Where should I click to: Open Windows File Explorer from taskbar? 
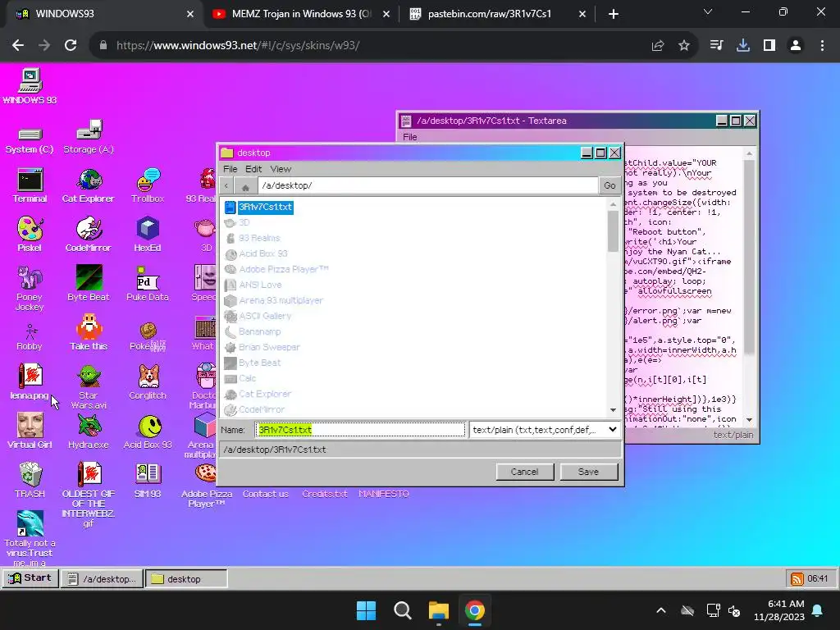point(438,610)
